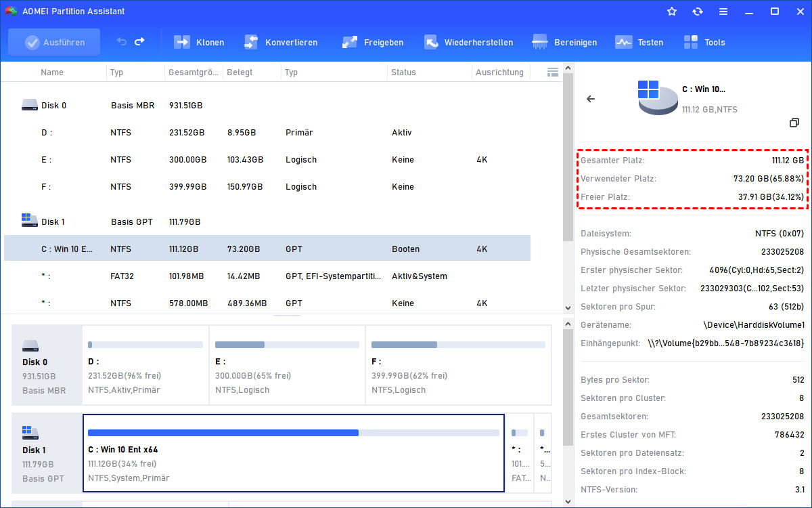This screenshot has height=508, width=812.
Task: Open the Freigeben toolbar menu
Action: tap(373, 42)
